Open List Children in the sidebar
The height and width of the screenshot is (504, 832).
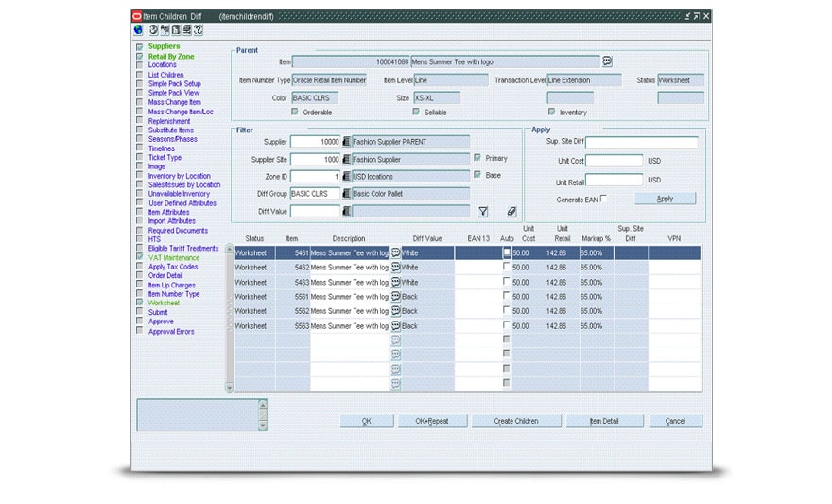[x=165, y=75]
